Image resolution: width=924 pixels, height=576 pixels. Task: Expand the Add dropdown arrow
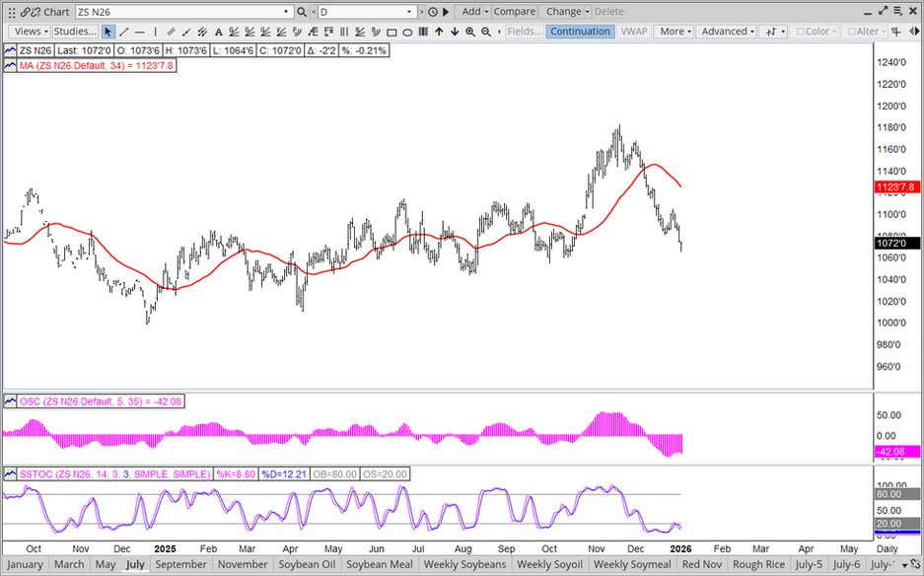point(487,12)
